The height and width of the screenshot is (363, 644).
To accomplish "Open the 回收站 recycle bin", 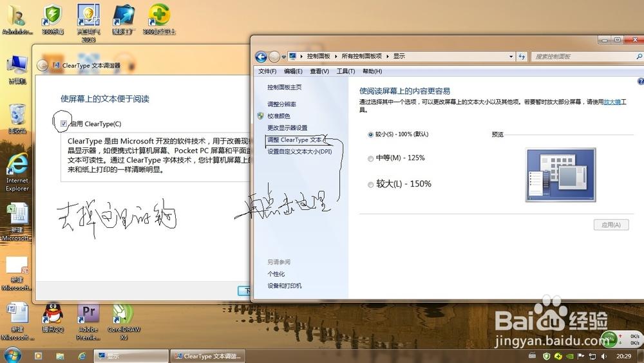I will 17,118.
